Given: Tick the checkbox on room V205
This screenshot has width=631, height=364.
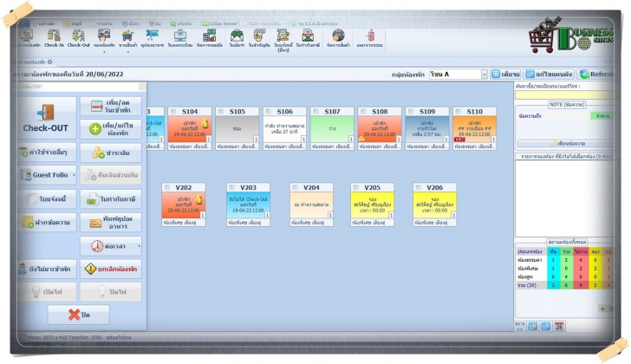Looking at the screenshot, I should 355,187.
